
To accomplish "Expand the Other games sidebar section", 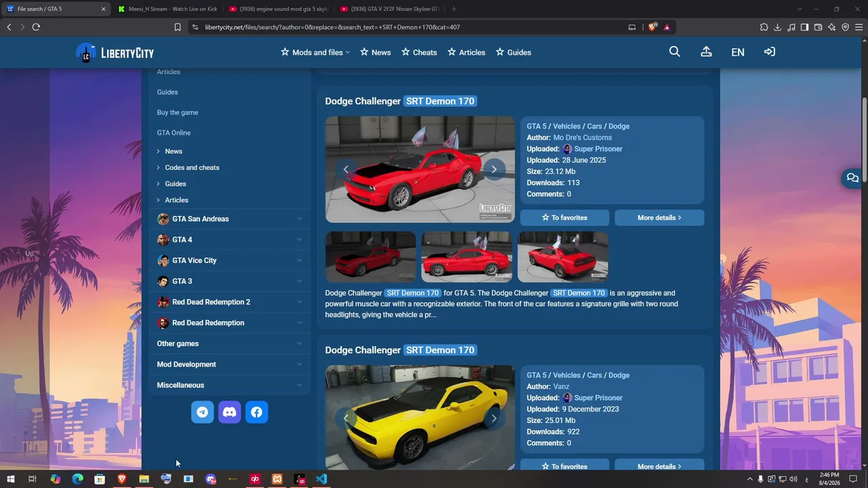I will [230, 344].
